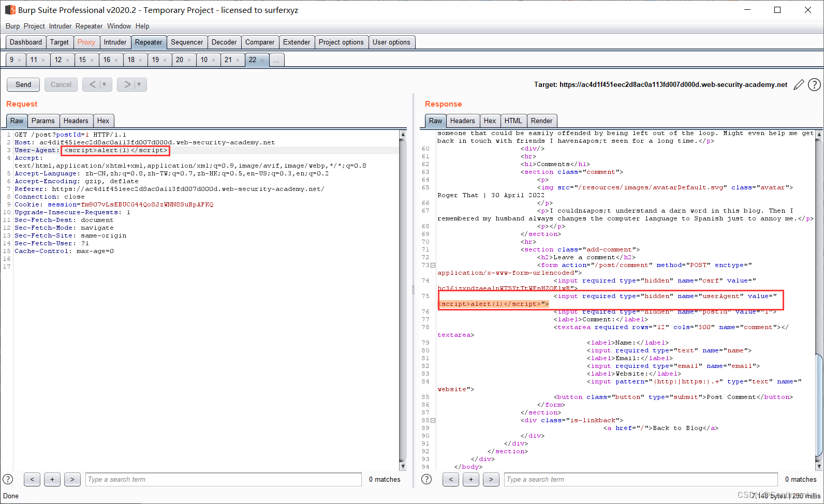Screen dimensions: 824x504
Task: Click the edit target pencil icon
Action: coord(799,84)
